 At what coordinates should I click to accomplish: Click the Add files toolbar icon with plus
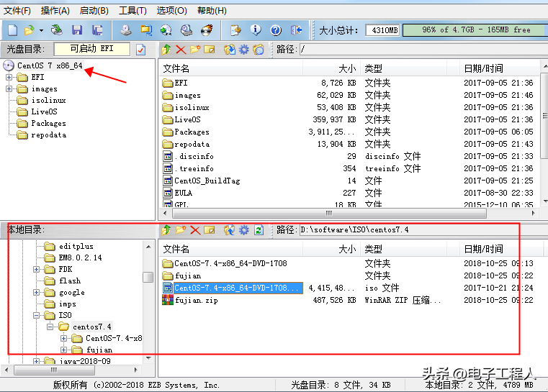pos(235,30)
